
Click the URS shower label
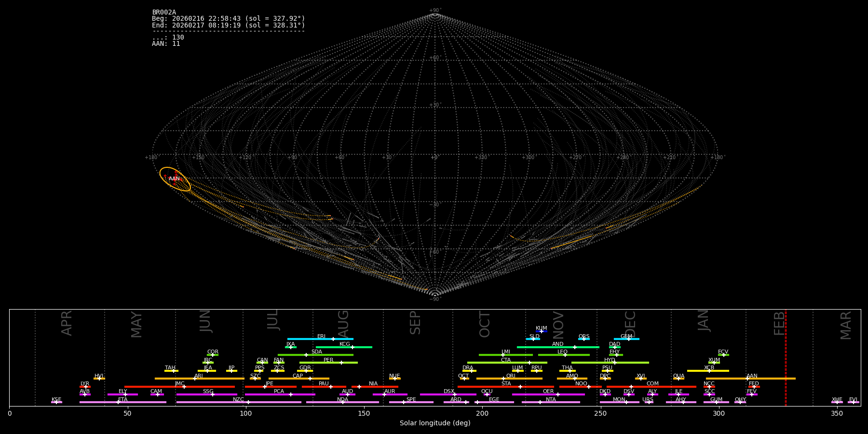coord(648,400)
